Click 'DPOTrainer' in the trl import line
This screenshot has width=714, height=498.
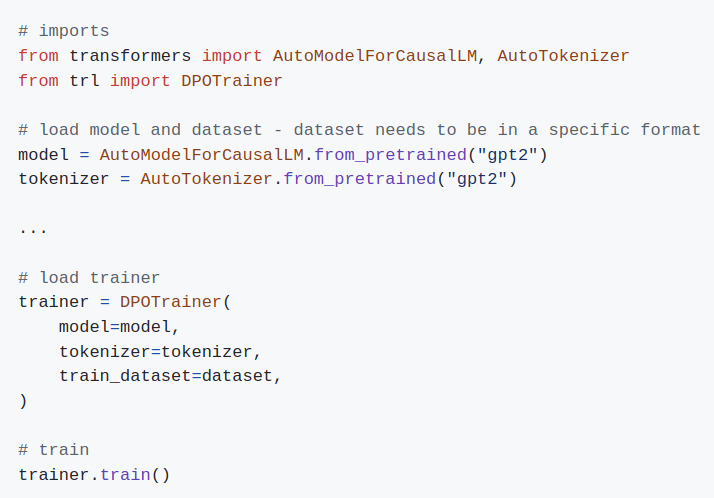(x=232, y=81)
